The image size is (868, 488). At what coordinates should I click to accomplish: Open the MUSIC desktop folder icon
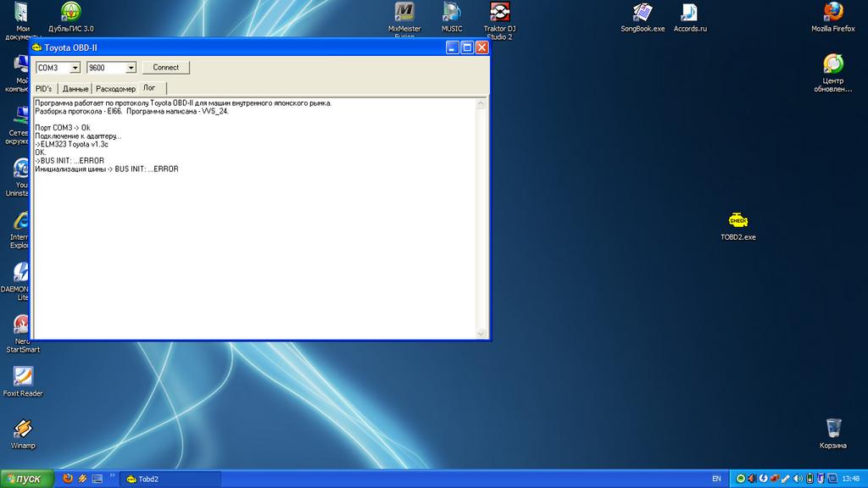tap(452, 12)
